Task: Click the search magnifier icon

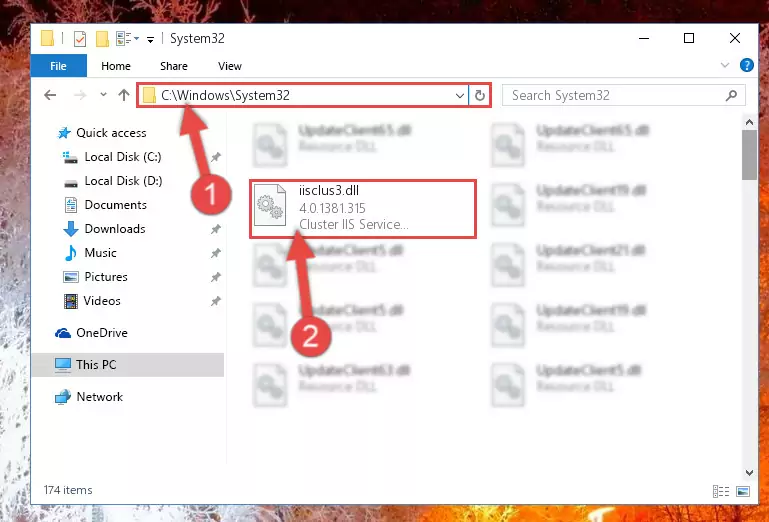Action: [x=731, y=95]
